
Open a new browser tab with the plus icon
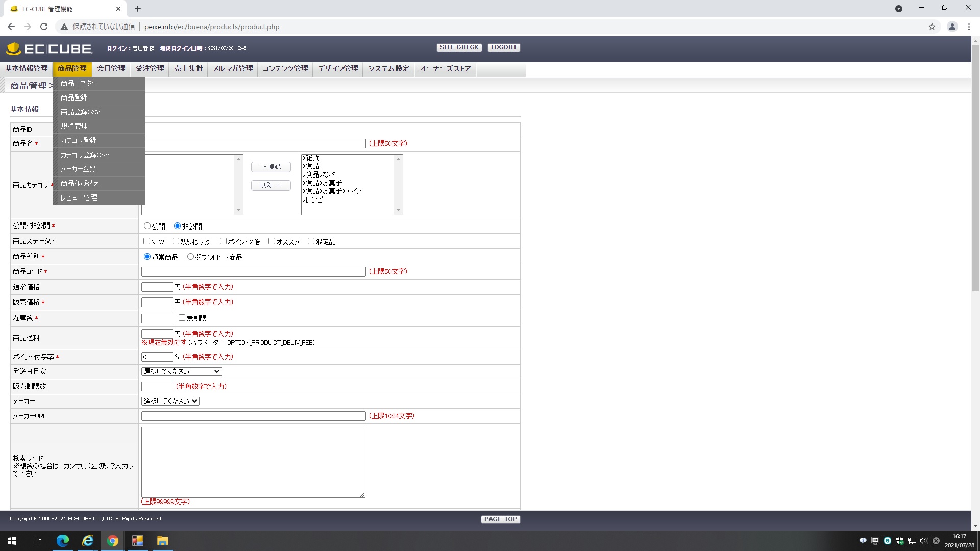point(138,9)
